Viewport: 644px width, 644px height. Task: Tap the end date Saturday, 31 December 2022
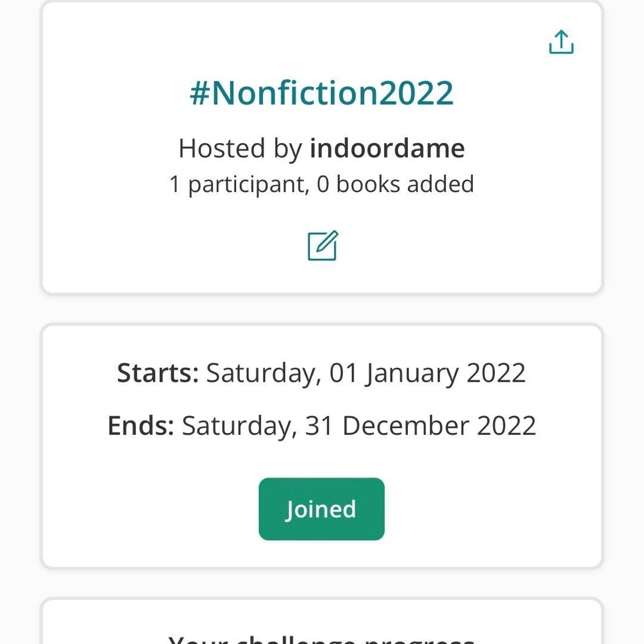358,426
